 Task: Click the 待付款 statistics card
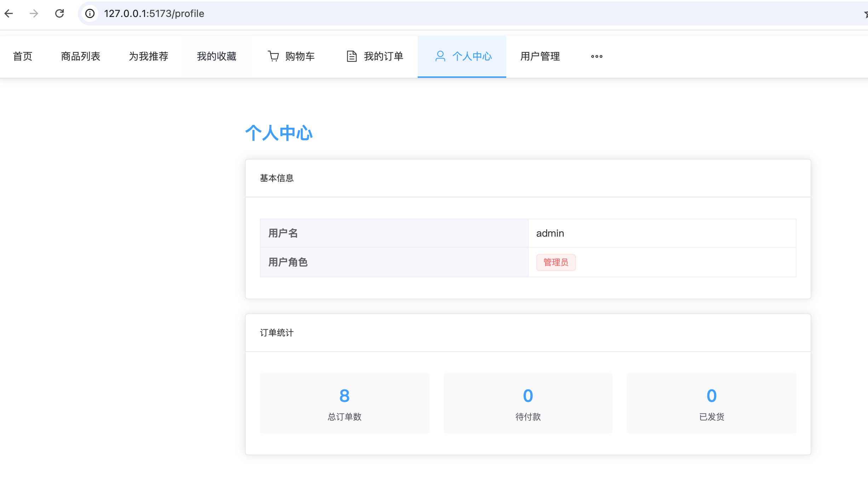point(528,403)
